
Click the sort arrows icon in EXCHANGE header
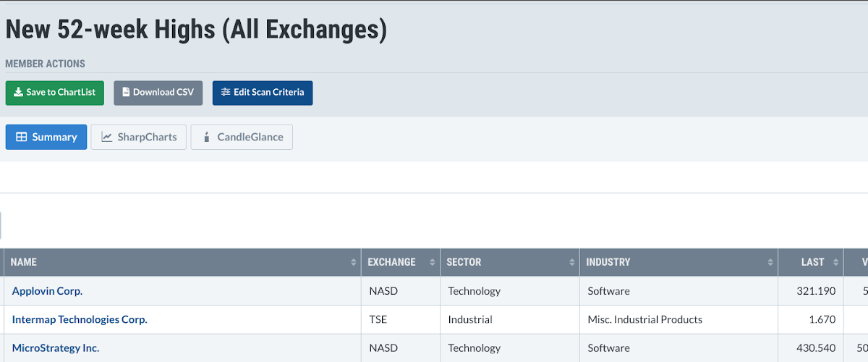tap(433, 262)
